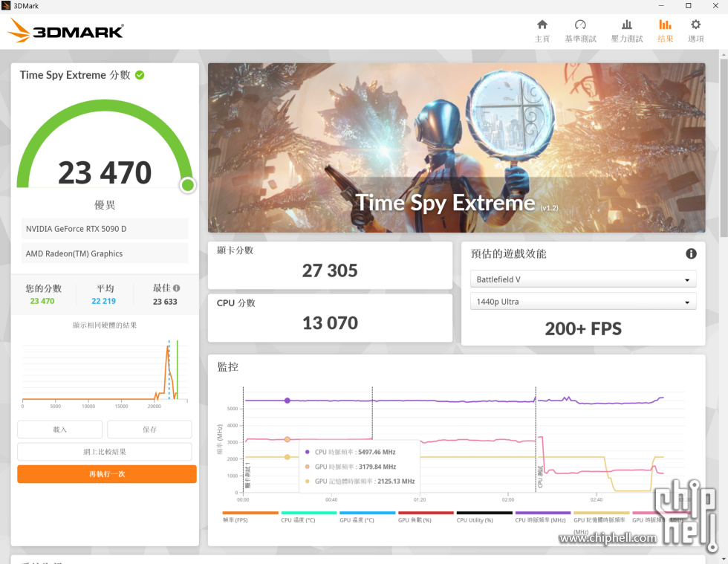728x564 pixels.
Task: Toggle the GPU 負載 (%) red legend item
Action: pyautogui.click(x=426, y=517)
